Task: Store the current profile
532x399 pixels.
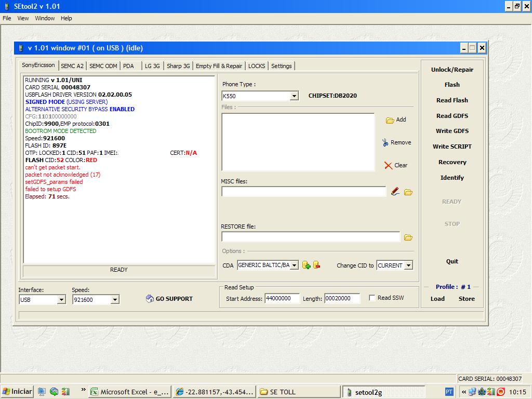Action: click(467, 299)
